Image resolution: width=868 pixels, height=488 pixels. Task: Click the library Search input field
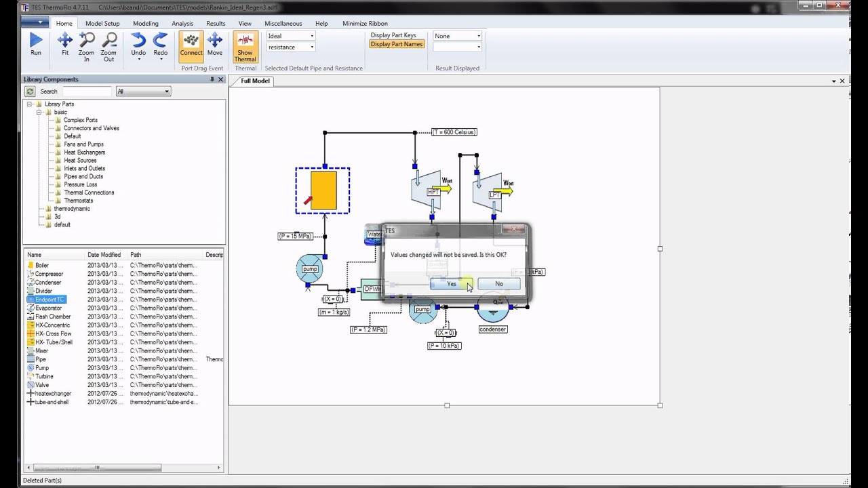click(x=87, y=91)
